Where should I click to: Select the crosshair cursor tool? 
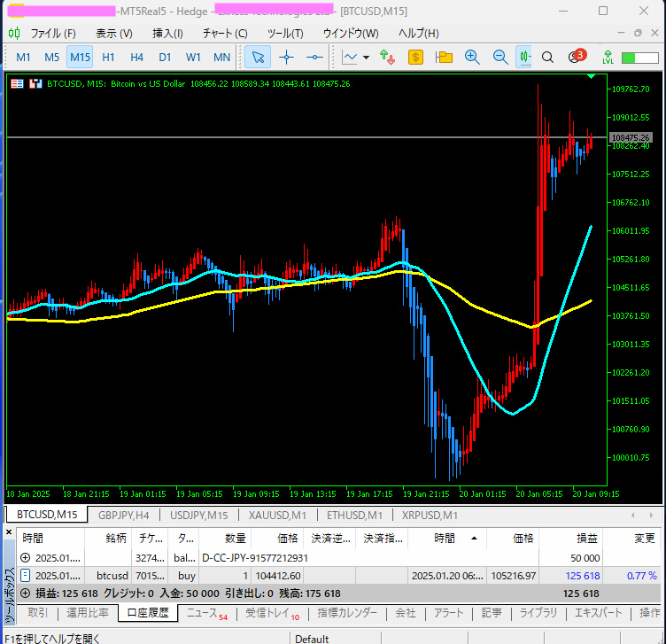point(286,58)
